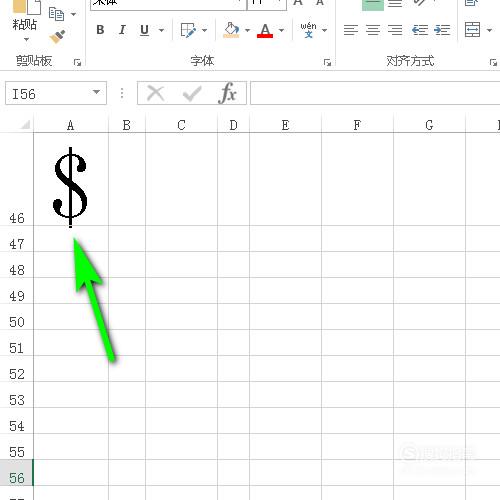Open the Font Color dropdown arrow

click(x=281, y=30)
